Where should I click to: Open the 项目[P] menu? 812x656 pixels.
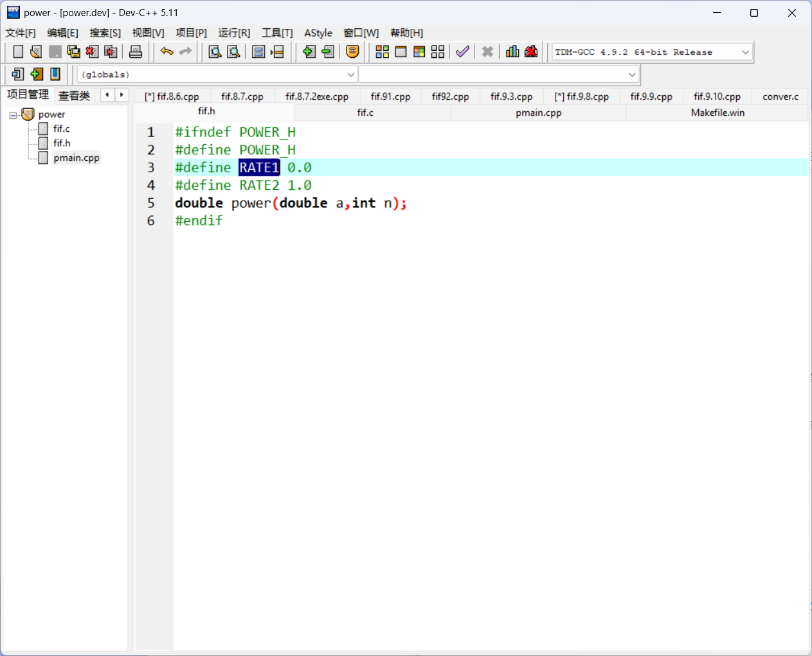coord(191,33)
